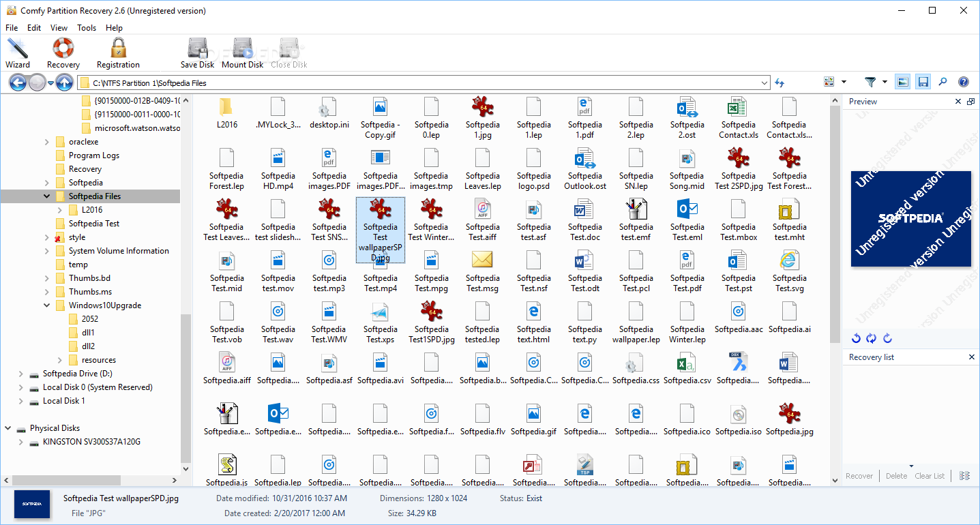Collapse the Windows10Upgrade tree node
980x525 pixels.
[47, 305]
